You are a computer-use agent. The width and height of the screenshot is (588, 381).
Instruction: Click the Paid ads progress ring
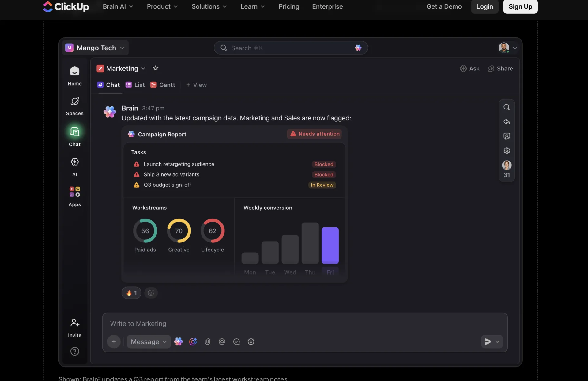(145, 231)
